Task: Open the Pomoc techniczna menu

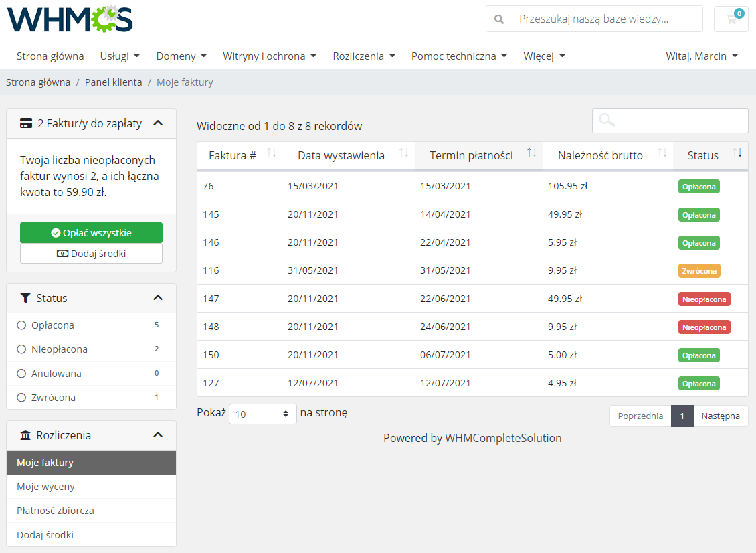Action: pos(460,56)
